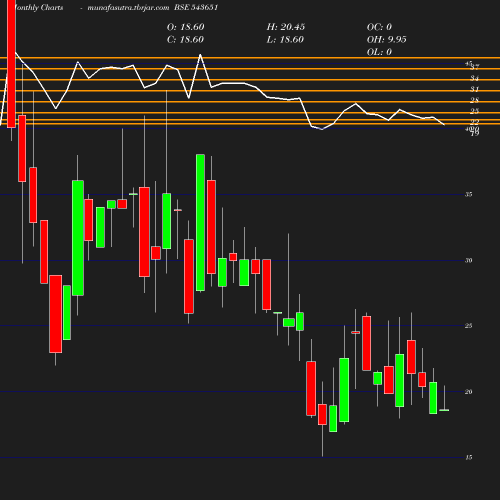Select the BSE 543651 symbol label

(196, 8)
